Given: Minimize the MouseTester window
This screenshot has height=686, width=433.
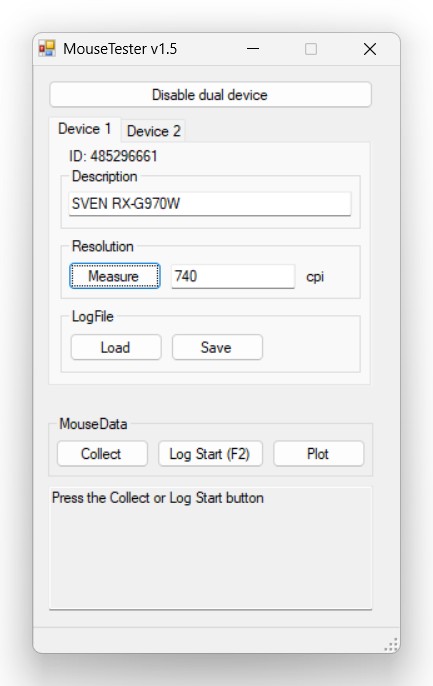Looking at the screenshot, I should (253, 49).
